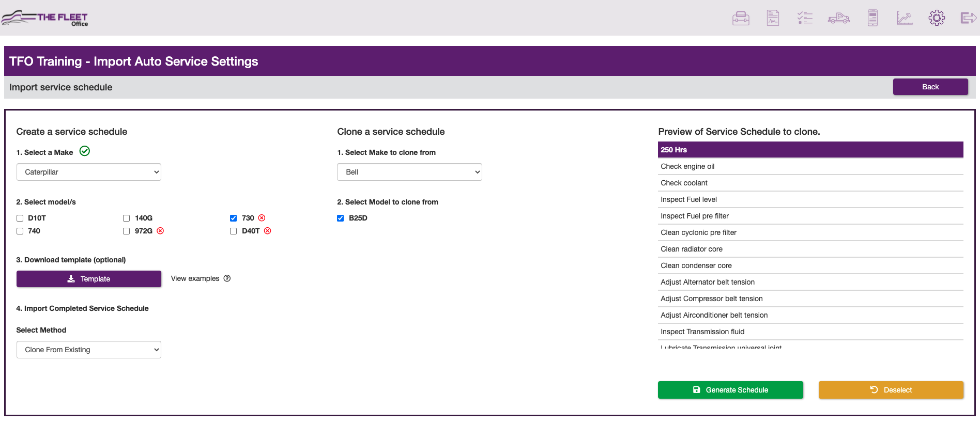Click the View examples link
Screen dimensions: 980x424
tap(195, 278)
